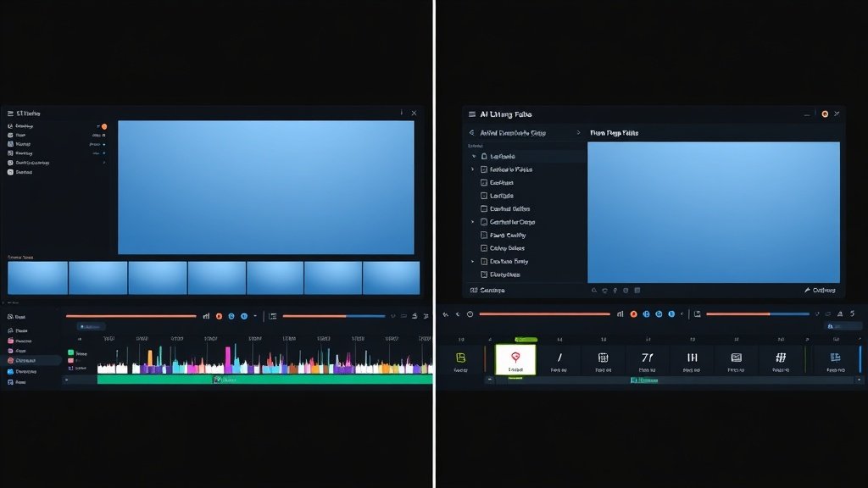Viewport: 868px width, 488px height.
Task: Adjust the long orange slider in left timeline toolbar
Action: (x=131, y=316)
